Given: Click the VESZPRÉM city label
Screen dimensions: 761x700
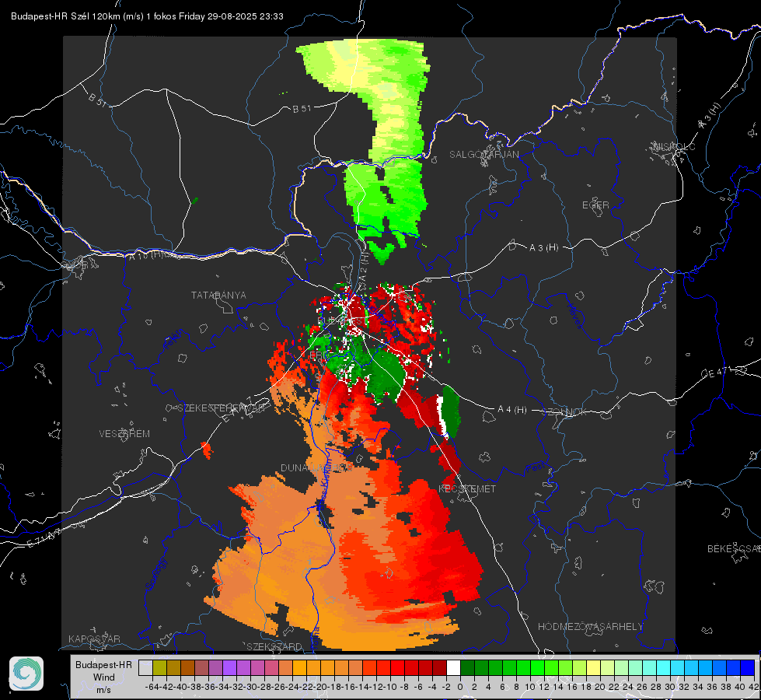Looking at the screenshot, I should 124,433.
